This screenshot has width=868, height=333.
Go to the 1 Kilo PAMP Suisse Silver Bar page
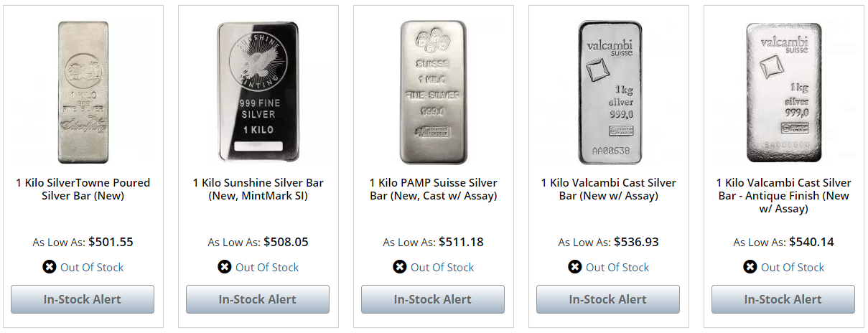click(433, 189)
